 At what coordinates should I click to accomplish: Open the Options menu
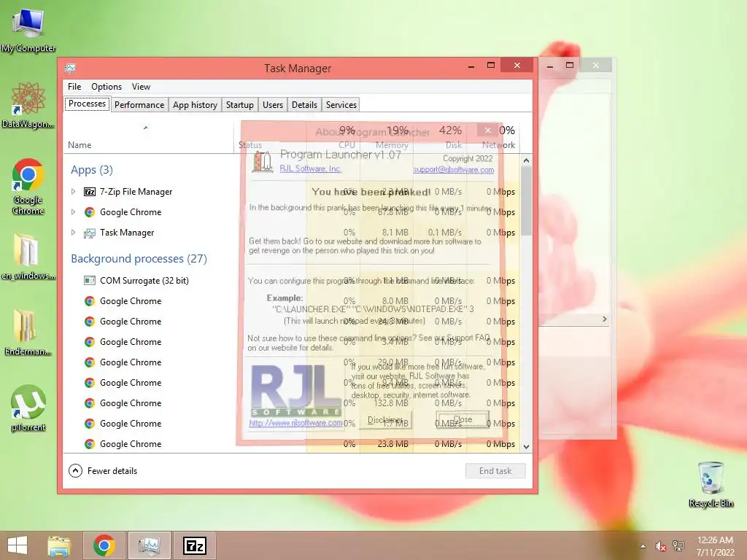(107, 87)
